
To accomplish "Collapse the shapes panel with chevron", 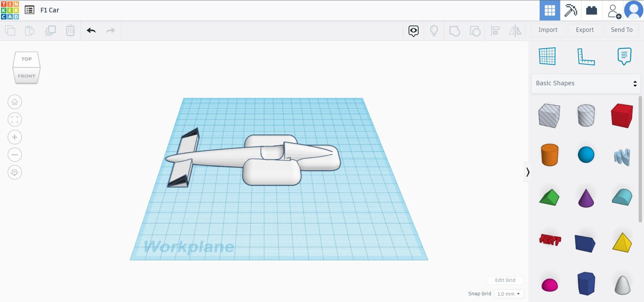I will [x=528, y=172].
